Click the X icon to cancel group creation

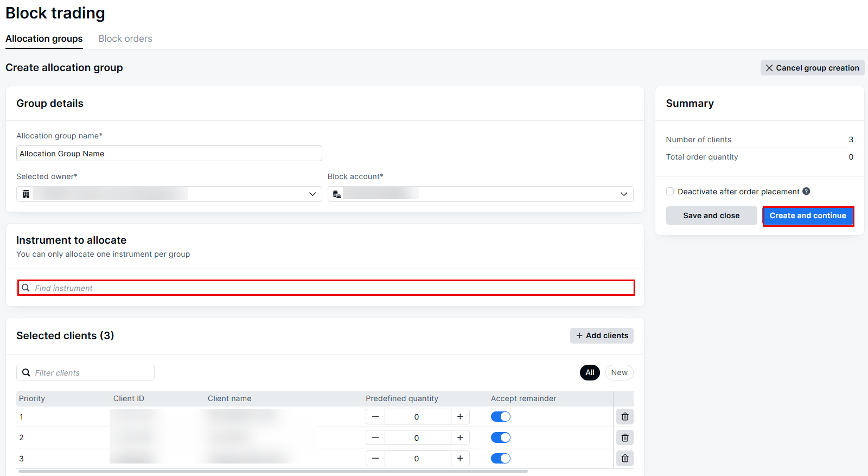(x=769, y=68)
